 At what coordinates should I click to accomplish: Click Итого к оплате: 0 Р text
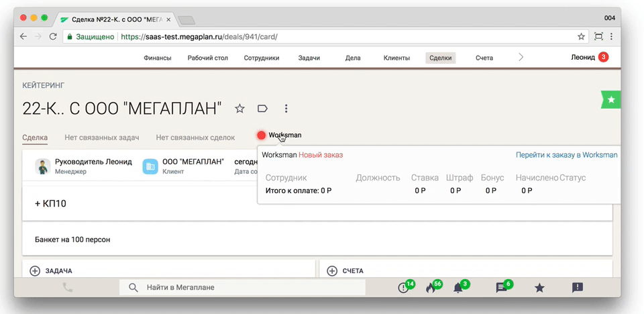coord(299,191)
